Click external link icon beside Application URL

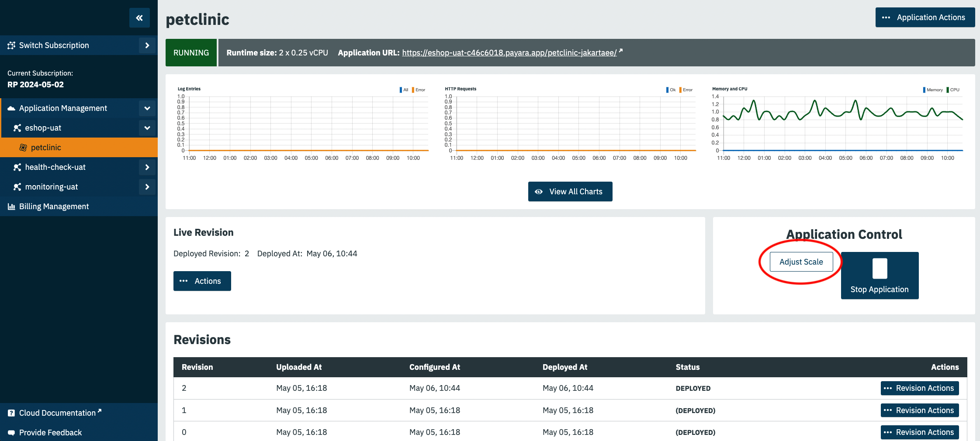[620, 51]
